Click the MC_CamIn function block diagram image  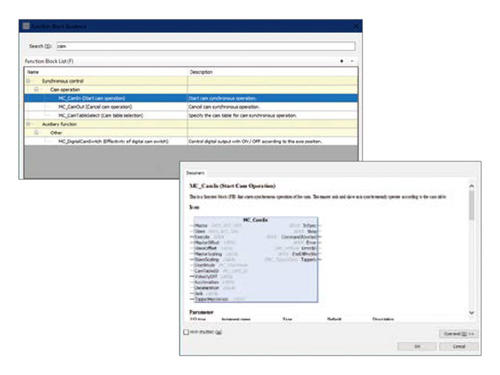256,260
